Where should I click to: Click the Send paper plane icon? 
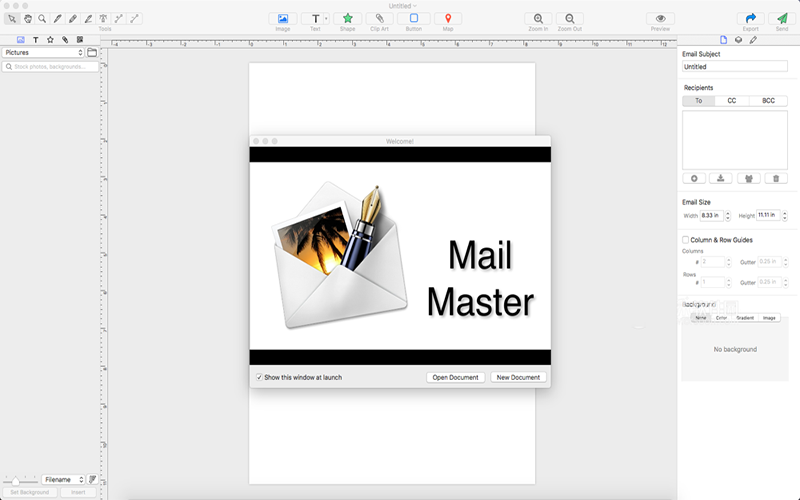tap(782, 19)
